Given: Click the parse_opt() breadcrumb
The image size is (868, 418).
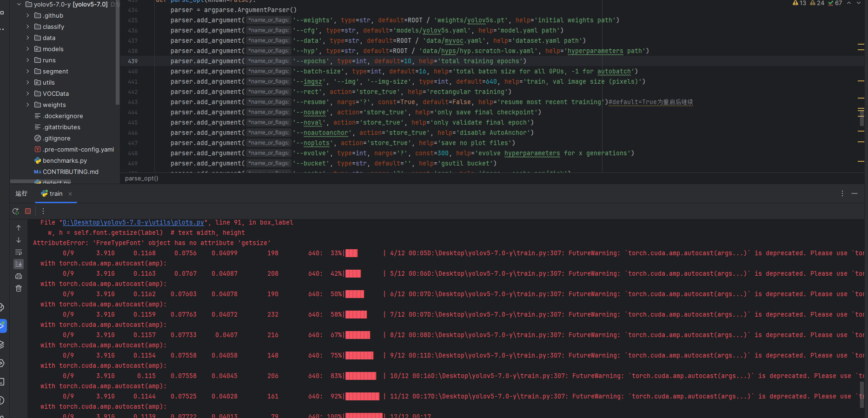Looking at the screenshot, I should click(141, 178).
